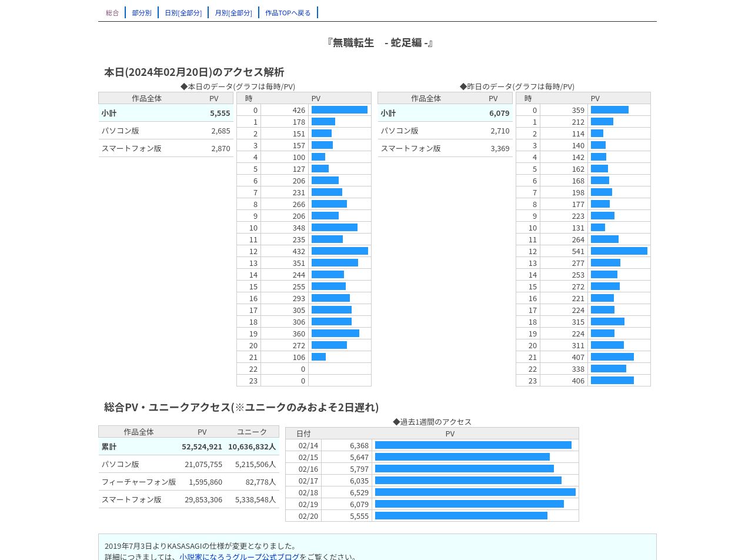Viewport: 755px width, 560px height.
Task: Open the 日別[全部分] link
Action: coord(183,12)
